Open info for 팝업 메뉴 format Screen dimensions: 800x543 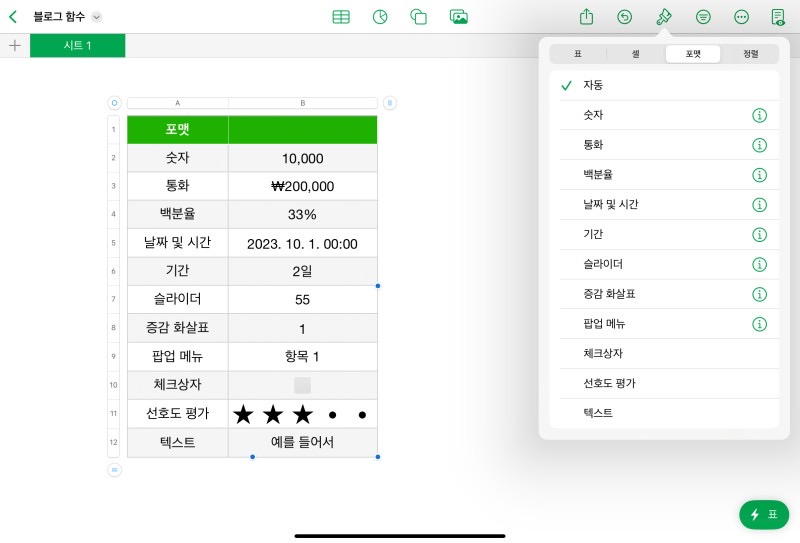pyautogui.click(x=759, y=324)
